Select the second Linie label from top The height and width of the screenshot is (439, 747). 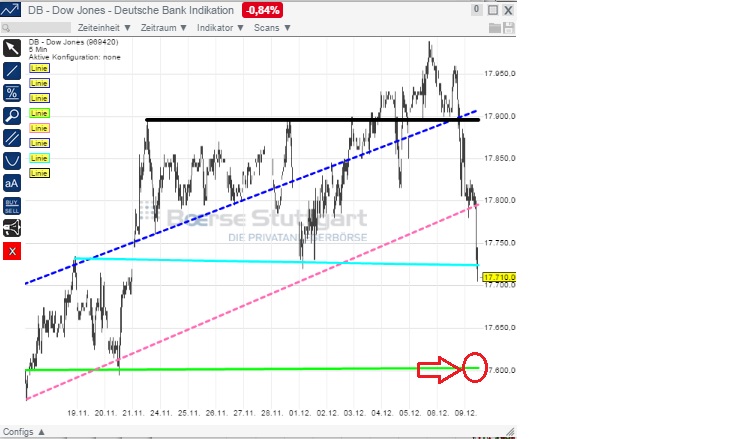pyautogui.click(x=39, y=83)
